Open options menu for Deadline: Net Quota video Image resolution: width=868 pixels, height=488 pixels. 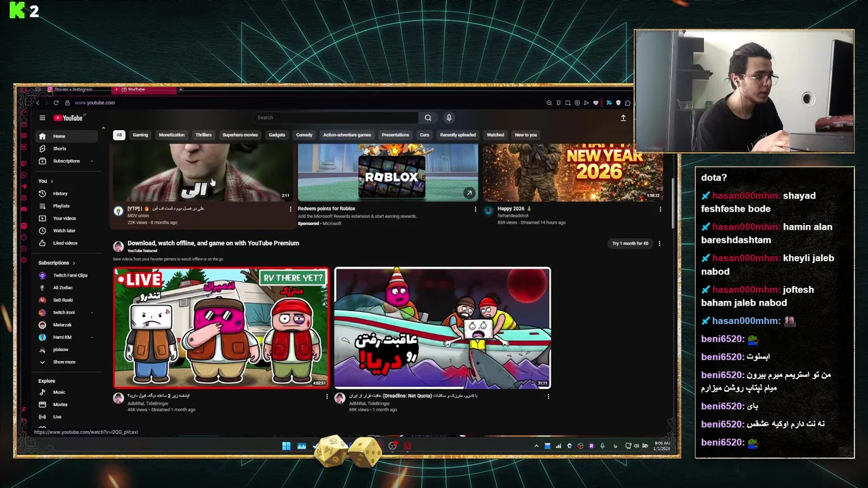(548, 396)
